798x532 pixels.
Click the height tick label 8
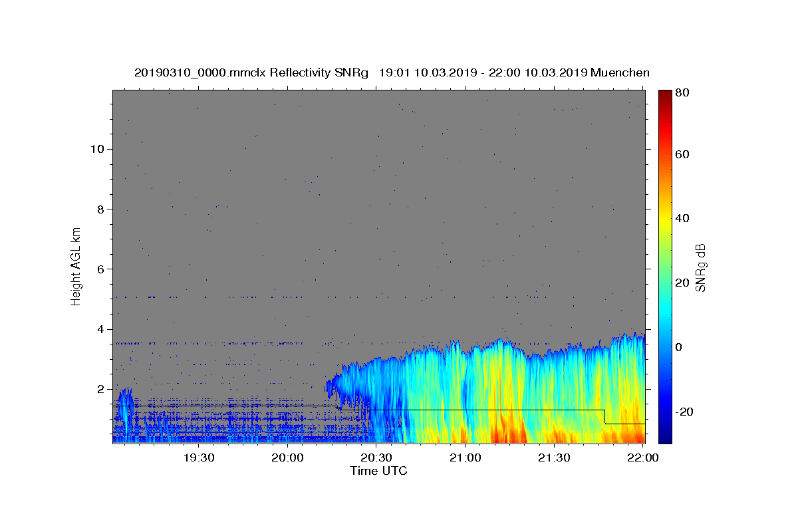click(100, 209)
